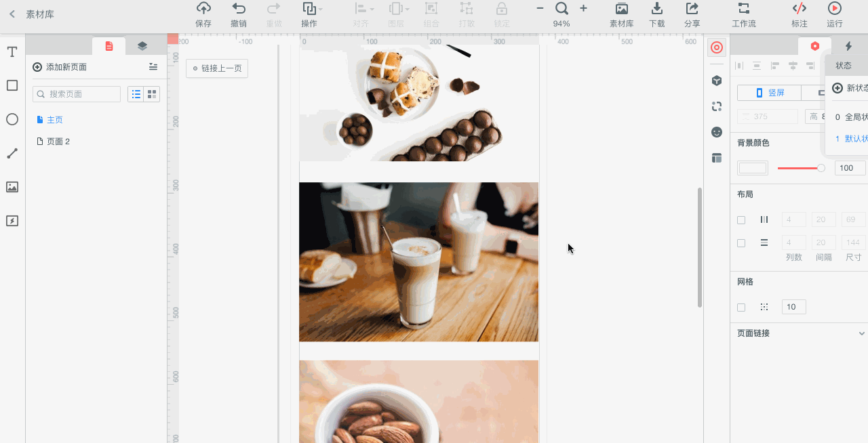Zoom in with the plus icon

pyautogui.click(x=583, y=8)
